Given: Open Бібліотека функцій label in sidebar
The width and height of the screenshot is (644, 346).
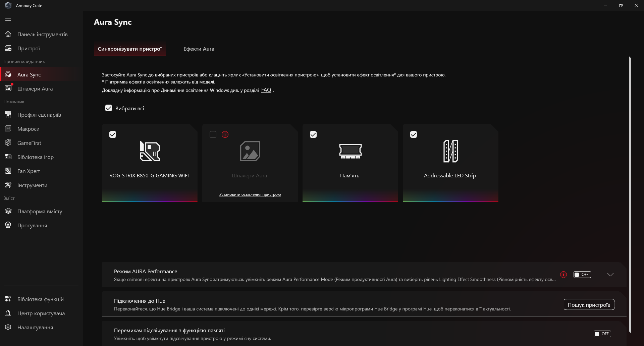Looking at the screenshot, I should click(41, 299).
